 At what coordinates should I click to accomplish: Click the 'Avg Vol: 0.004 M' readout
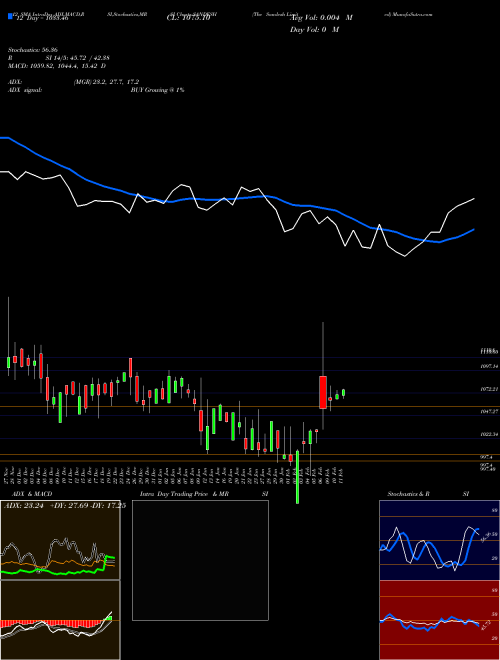(321, 18)
